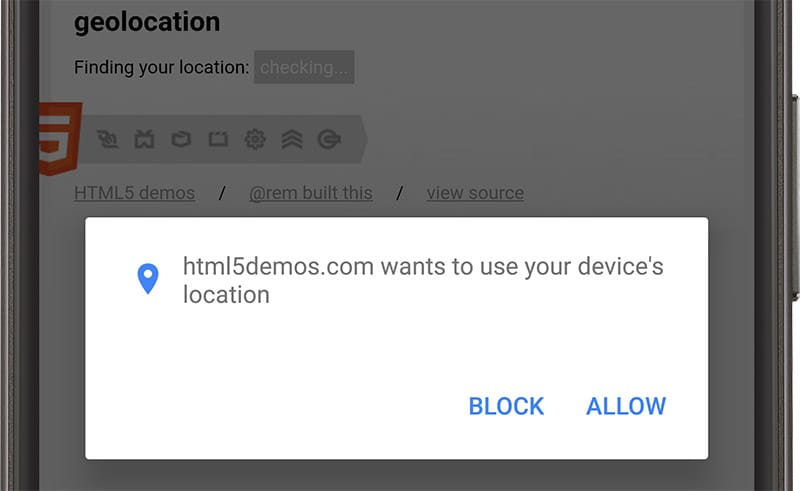Click the gear device access icon
800x491 pixels.
[255, 140]
